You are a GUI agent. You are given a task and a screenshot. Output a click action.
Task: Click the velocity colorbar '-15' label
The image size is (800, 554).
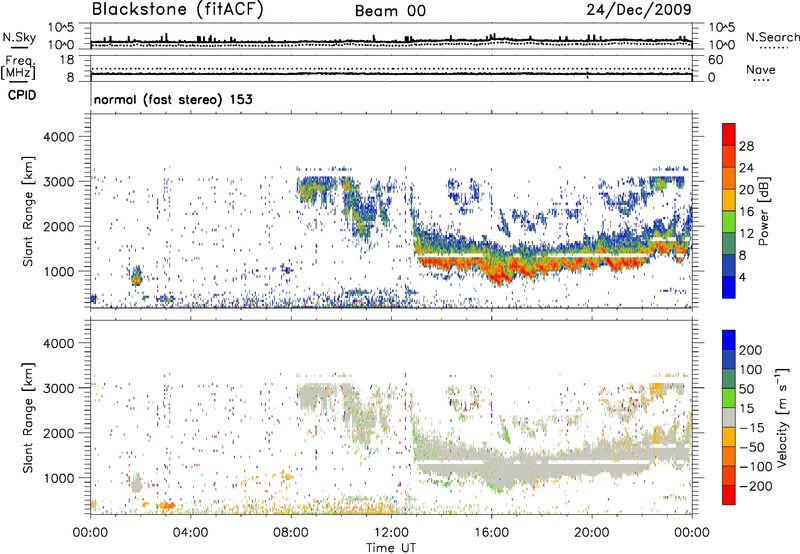pyautogui.click(x=752, y=427)
